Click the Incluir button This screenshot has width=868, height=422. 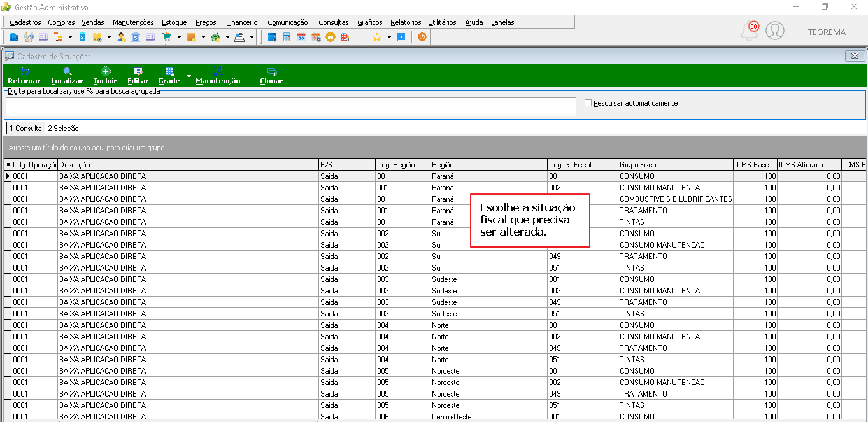(x=105, y=76)
